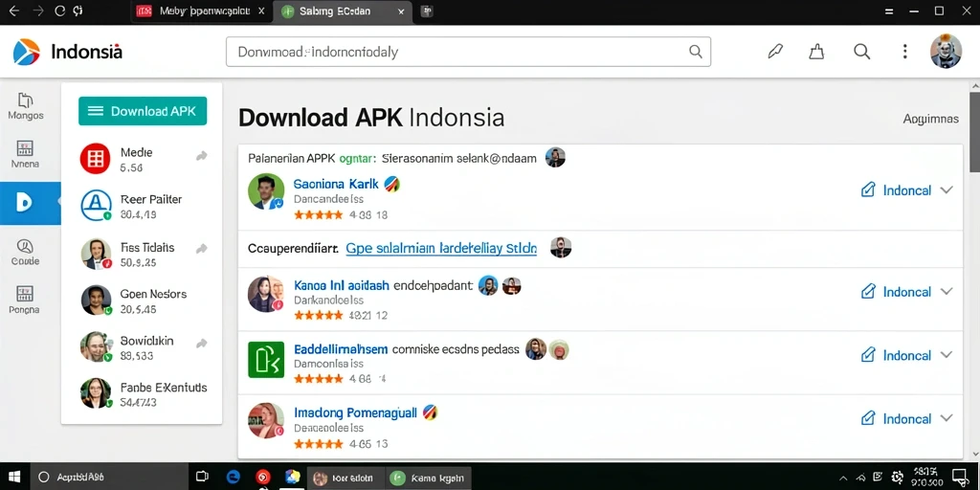The height and width of the screenshot is (490, 980).
Task: Click the taskbar clock
Action: [x=924, y=477]
